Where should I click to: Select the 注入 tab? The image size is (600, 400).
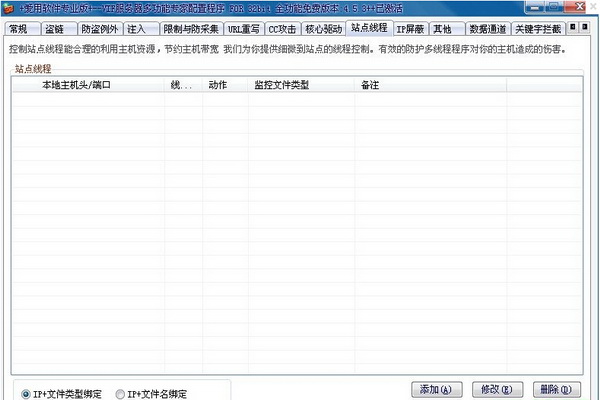point(141,29)
